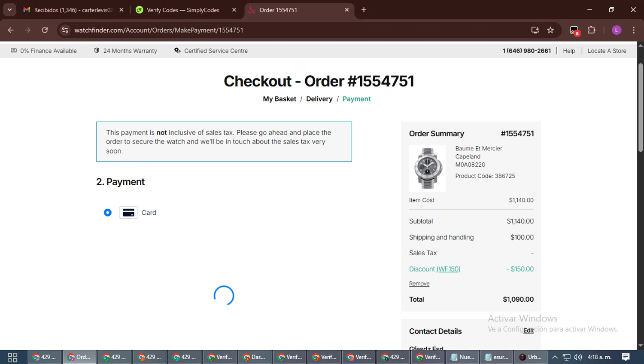Click the page vertical scrollbar thumb
Screen dimensions: 644x364
(641, 107)
